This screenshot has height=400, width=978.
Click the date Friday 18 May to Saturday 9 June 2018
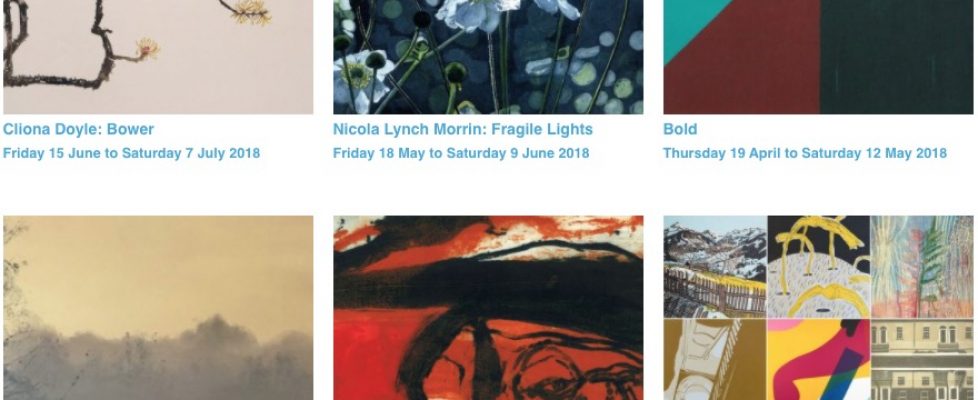(461, 154)
